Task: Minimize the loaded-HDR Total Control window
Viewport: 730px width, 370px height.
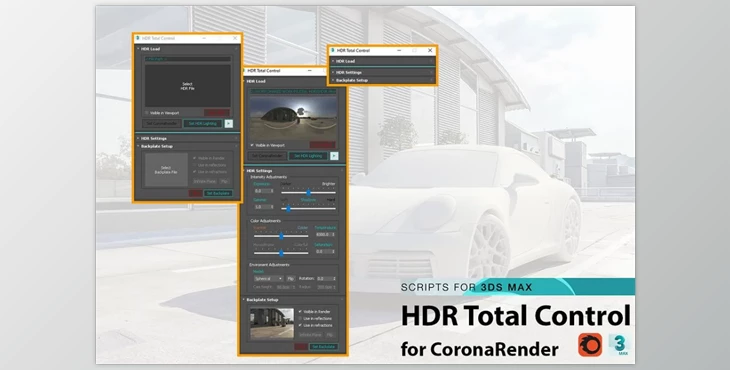Action: tap(310, 71)
